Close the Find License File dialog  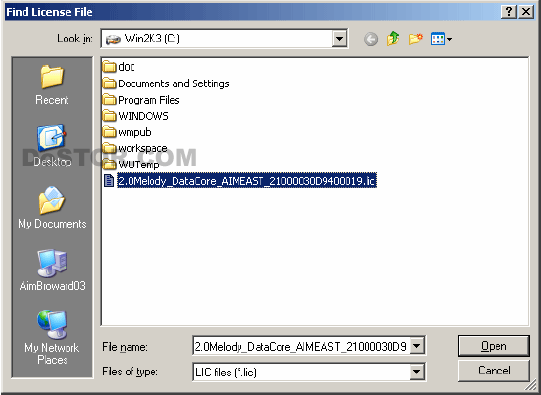click(x=526, y=12)
